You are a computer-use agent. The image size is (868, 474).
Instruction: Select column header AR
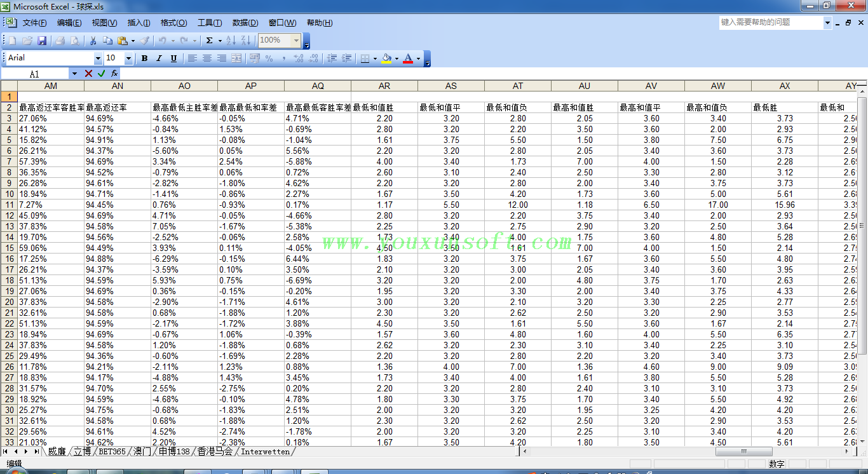pos(384,86)
